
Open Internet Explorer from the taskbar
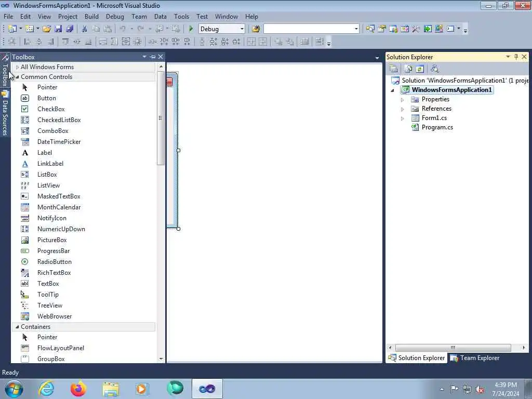46,389
